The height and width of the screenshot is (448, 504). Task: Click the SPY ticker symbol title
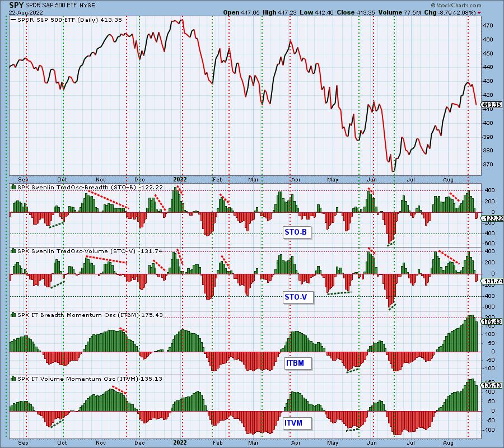16,5
